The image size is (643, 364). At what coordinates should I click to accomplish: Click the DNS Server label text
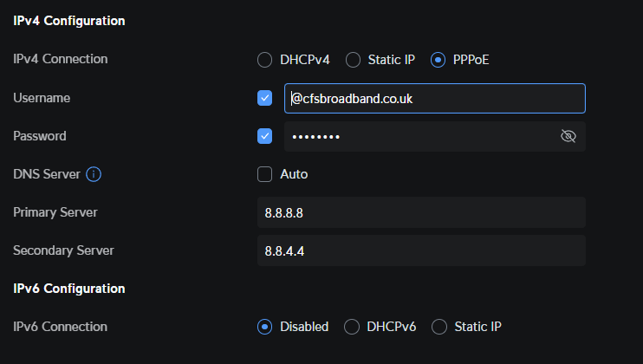pyautogui.click(x=47, y=174)
